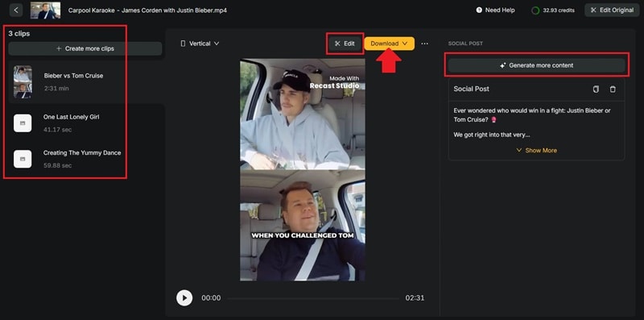Click the Need Help link
This screenshot has height=320, width=644.
pos(495,10)
